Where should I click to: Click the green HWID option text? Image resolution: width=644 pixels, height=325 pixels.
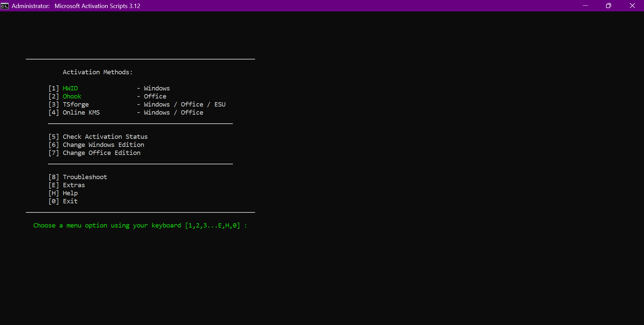point(70,88)
